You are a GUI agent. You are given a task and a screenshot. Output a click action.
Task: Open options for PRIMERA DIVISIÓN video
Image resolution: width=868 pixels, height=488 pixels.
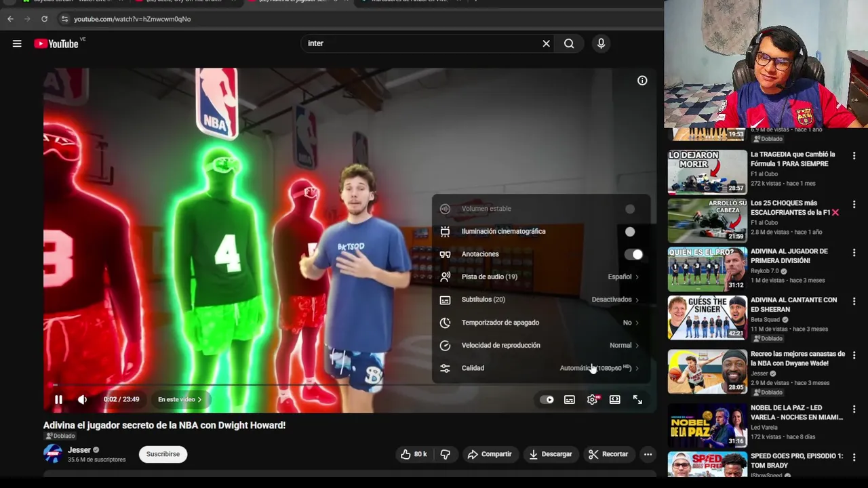(854, 252)
